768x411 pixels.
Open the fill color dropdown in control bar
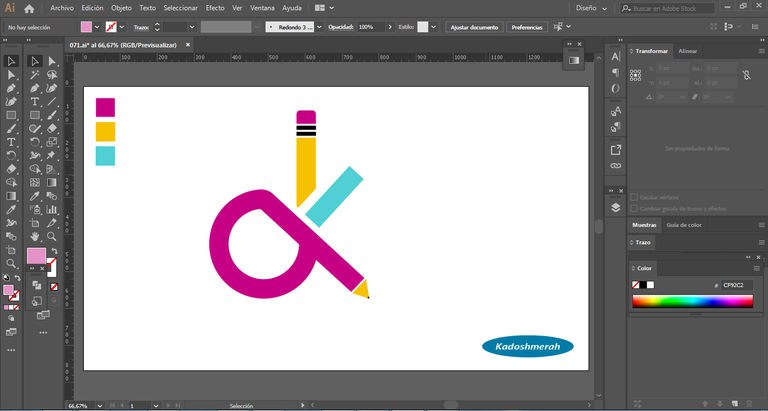pyautogui.click(x=97, y=27)
